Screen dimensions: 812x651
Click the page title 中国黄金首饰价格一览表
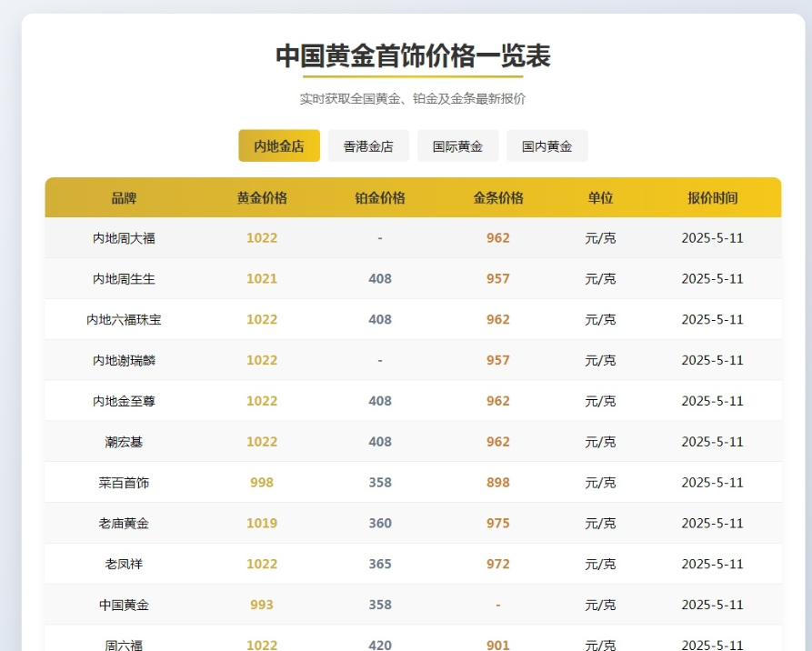pyautogui.click(x=413, y=56)
